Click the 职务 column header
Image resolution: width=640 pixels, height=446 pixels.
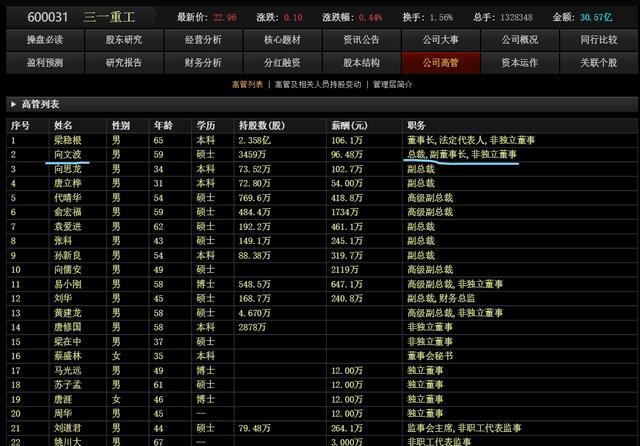(x=416, y=126)
